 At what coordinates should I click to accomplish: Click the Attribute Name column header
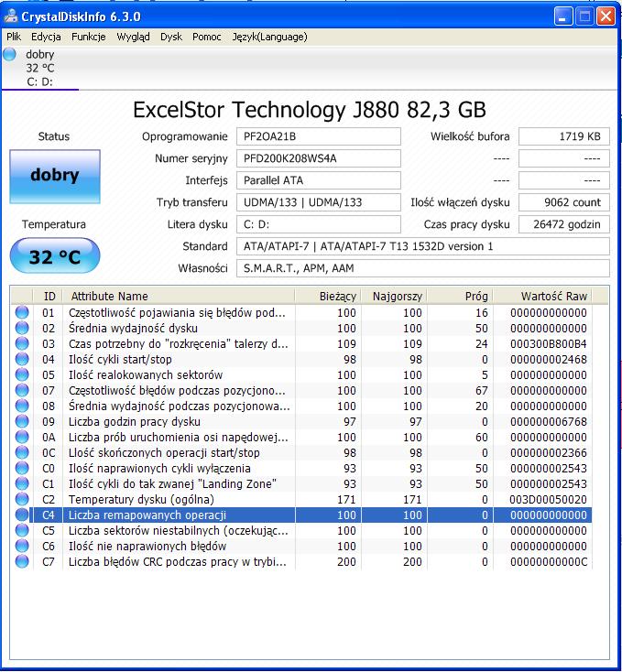click(179, 296)
